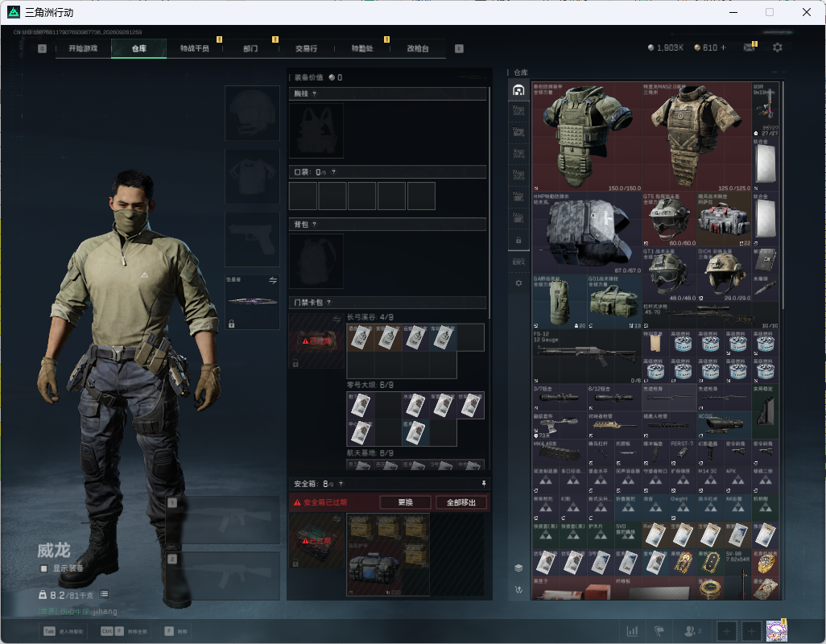Go to the 交易行 tab
Image resolution: width=826 pixels, height=644 pixels.
point(307,48)
